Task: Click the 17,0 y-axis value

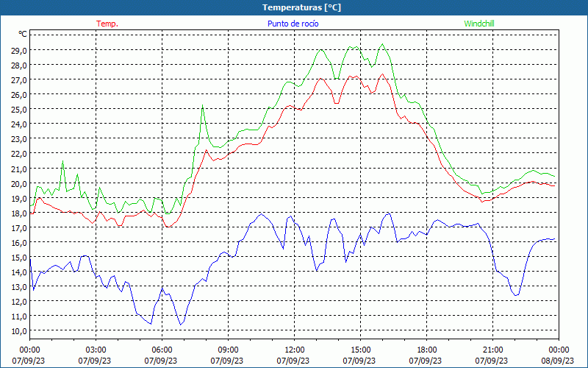Action: tap(19, 227)
